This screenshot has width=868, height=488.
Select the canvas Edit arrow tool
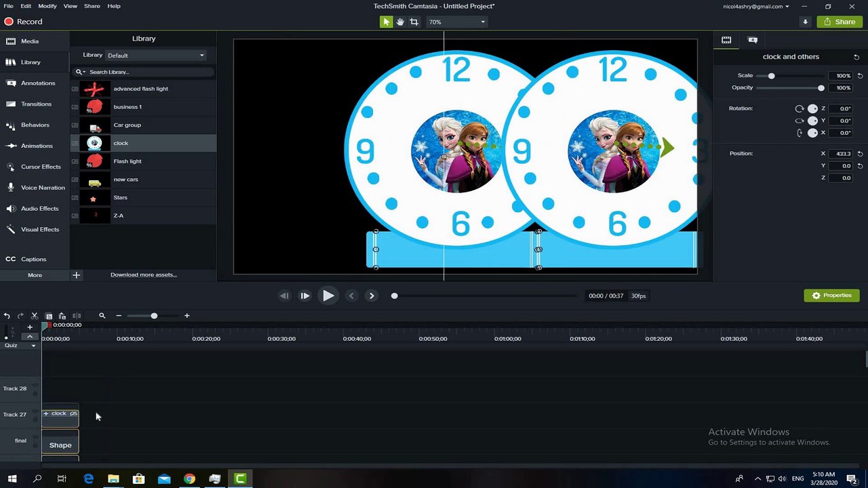click(x=386, y=22)
